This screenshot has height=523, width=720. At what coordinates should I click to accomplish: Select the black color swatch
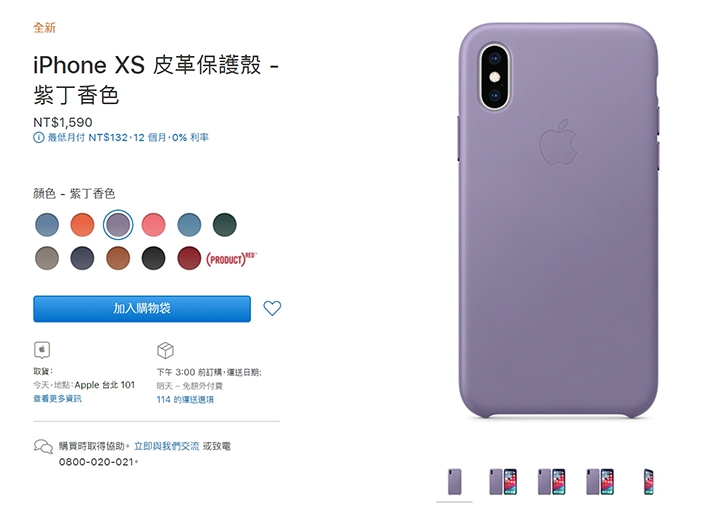pos(153,258)
